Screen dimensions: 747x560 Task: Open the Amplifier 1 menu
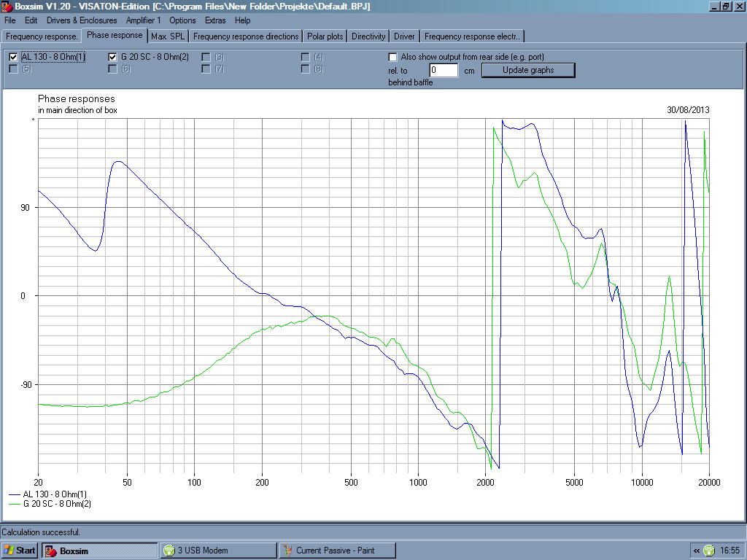coord(144,20)
